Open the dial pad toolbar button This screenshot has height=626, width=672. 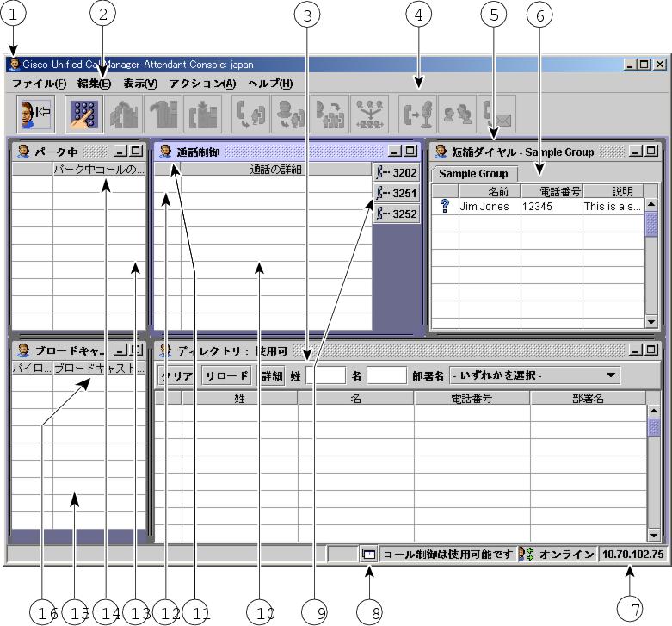coord(84,114)
